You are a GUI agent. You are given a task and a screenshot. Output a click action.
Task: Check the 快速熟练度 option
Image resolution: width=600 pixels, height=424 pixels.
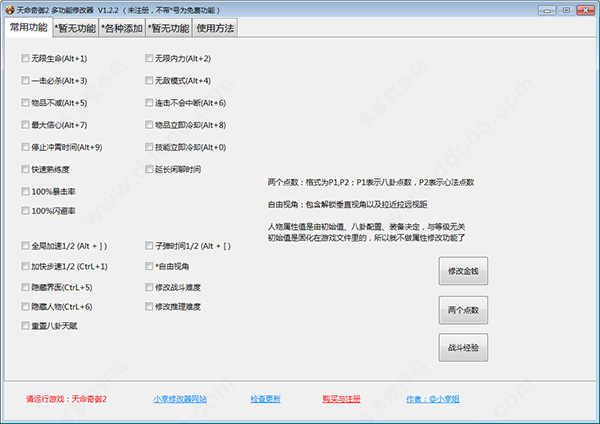click(x=25, y=169)
